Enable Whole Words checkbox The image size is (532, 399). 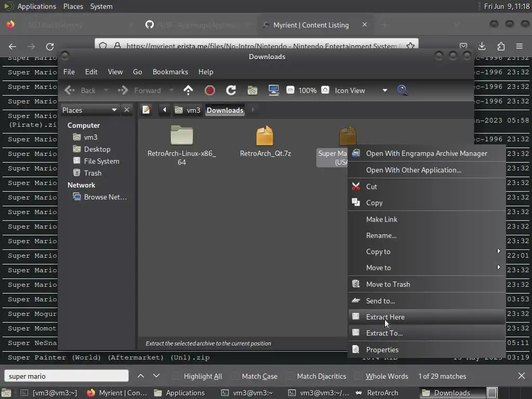[358, 376]
